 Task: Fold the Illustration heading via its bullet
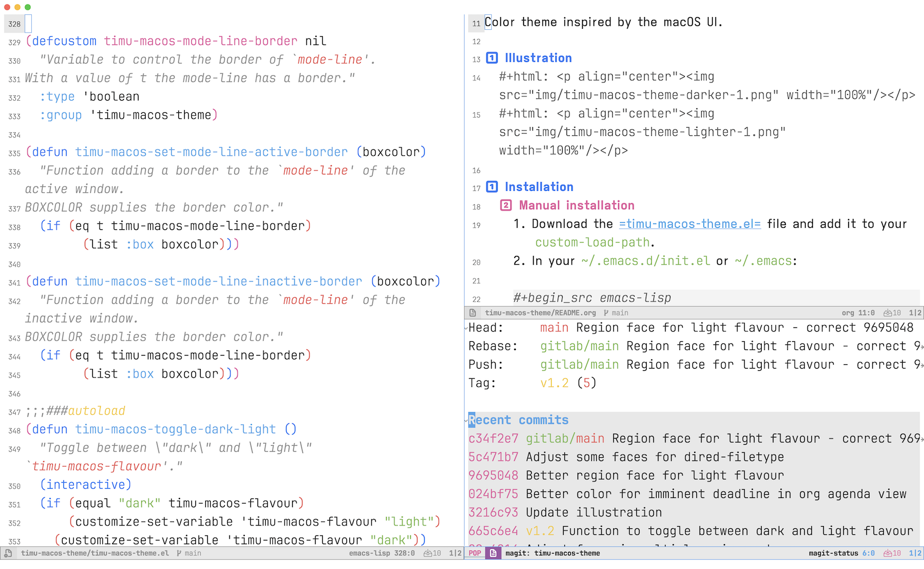tap(492, 58)
